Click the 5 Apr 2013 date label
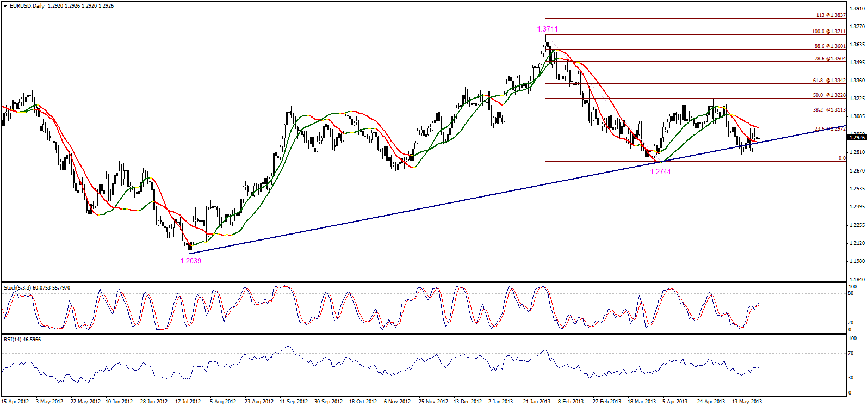This screenshot has height=406, width=868. coord(675,402)
